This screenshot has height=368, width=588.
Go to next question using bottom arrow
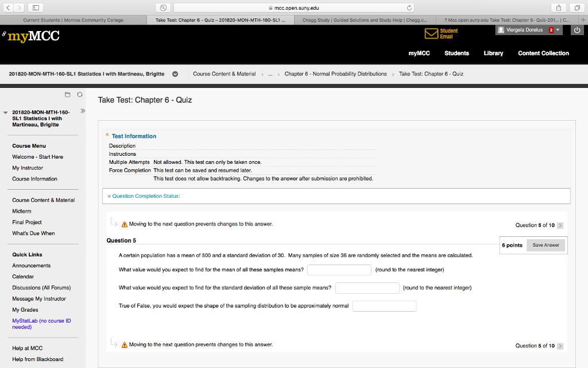[x=560, y=346]
